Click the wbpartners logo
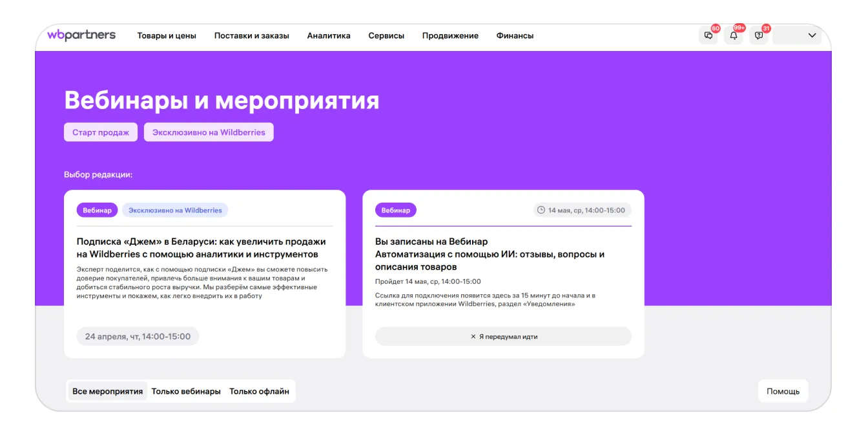This screenshot has width=868, height=435. pos(81,35)
